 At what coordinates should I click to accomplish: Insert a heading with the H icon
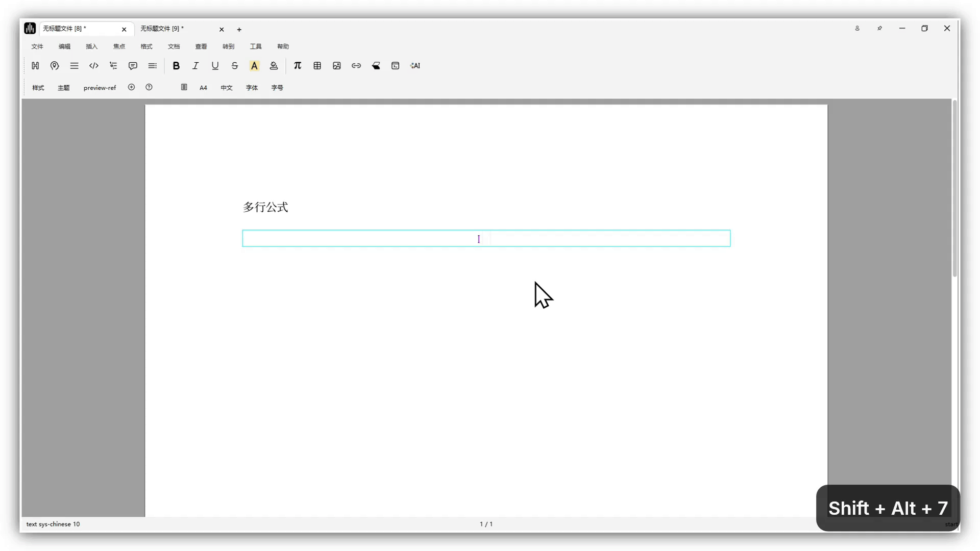pyautogui.click(x=35, y=66)
